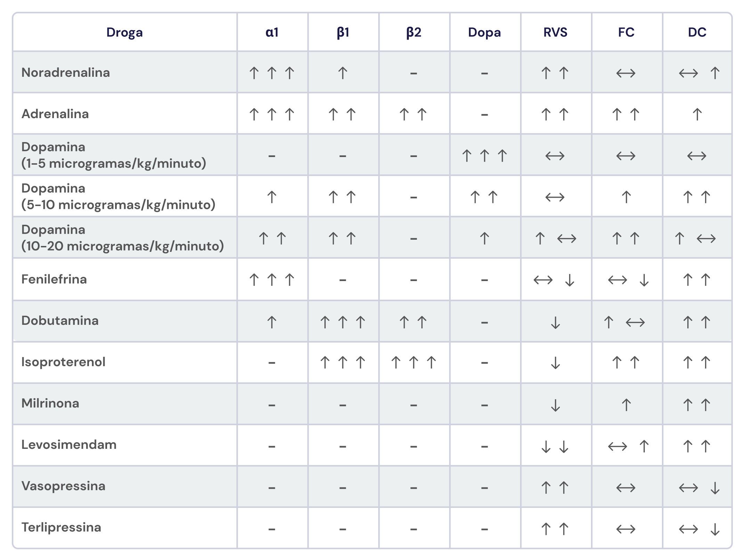745x560 pixels.
Task: Click the Dobutamina row label
Action: click(60, 320)
